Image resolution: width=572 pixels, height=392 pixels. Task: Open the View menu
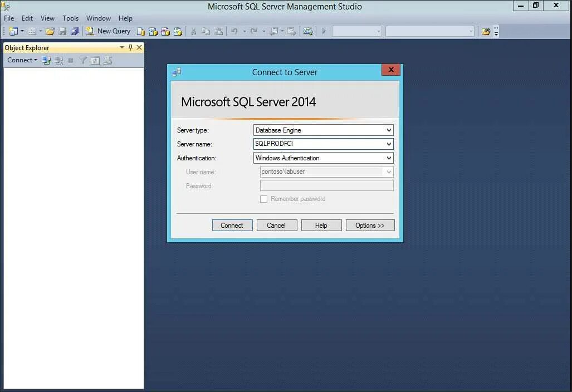(x=47, y=18)
